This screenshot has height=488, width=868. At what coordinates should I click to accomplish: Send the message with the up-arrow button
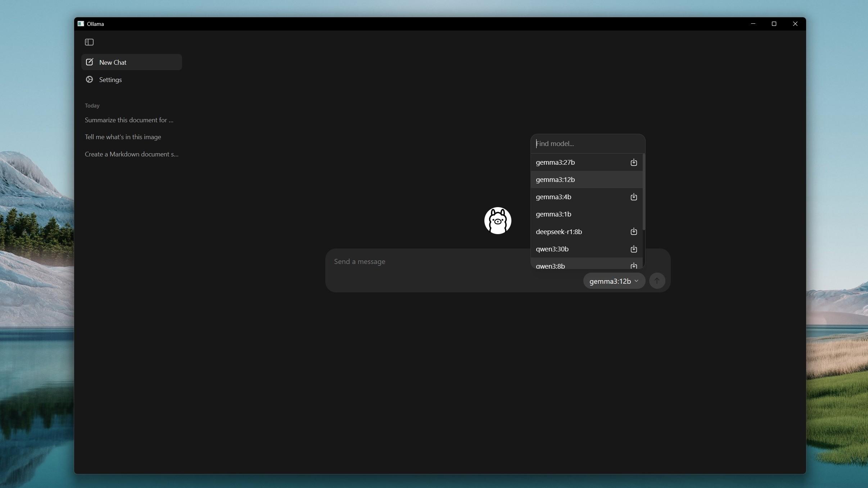tap(657, 281)
